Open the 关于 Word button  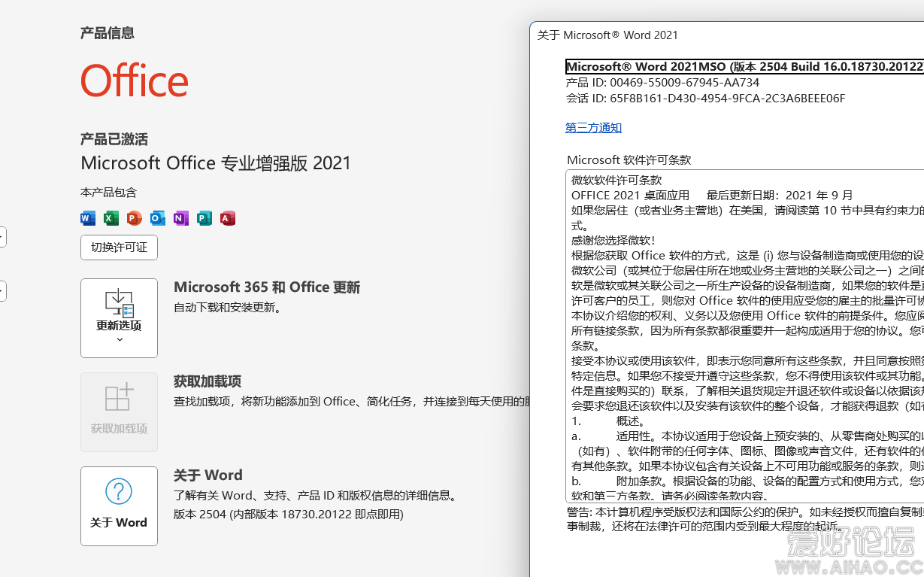click(x=119, y=506)
